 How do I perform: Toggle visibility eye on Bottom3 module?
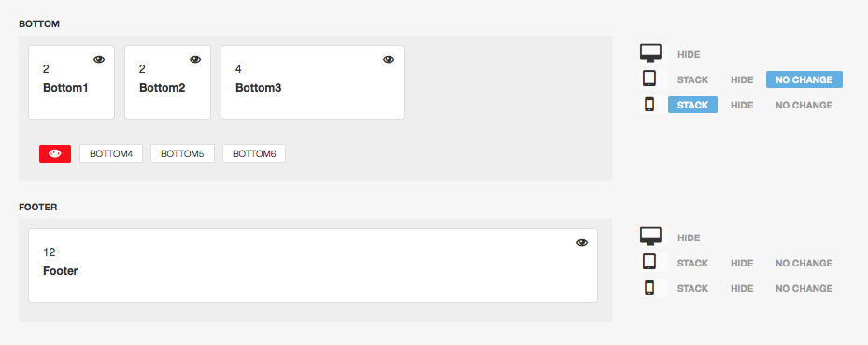[389, 60]
